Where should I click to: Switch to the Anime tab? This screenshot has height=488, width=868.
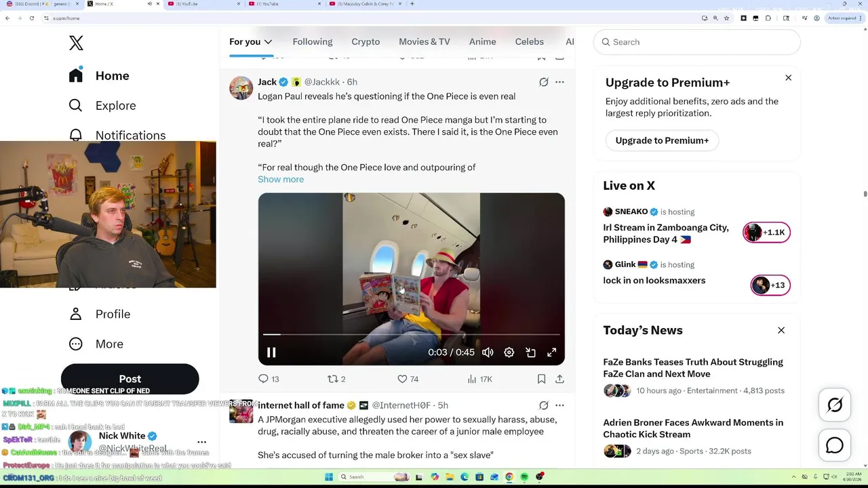pos(482,41)
